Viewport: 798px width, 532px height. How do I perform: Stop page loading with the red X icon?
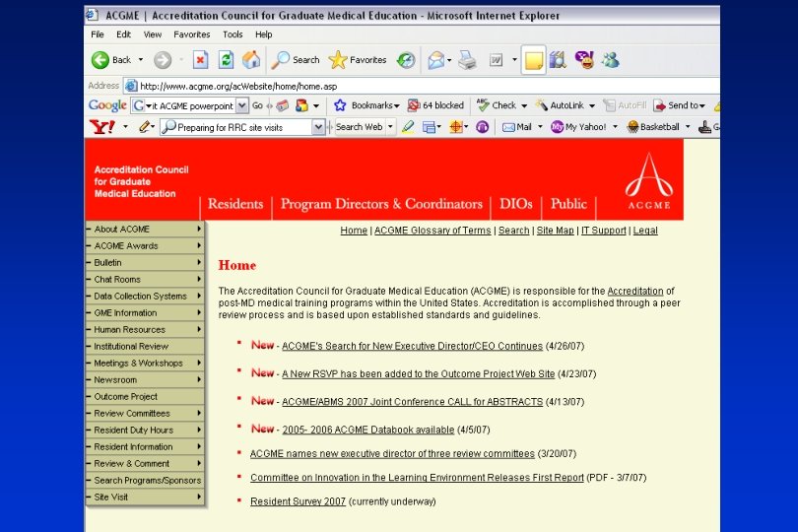tap(201, 60)
